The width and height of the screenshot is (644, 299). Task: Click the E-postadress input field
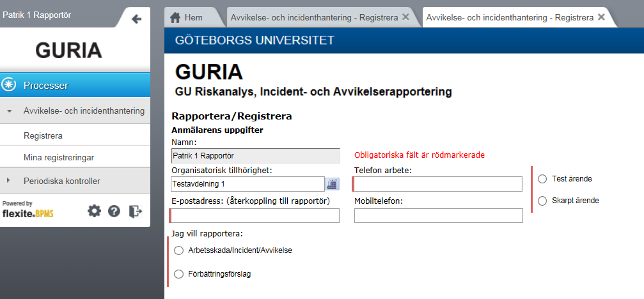click(x=255, y=215)
